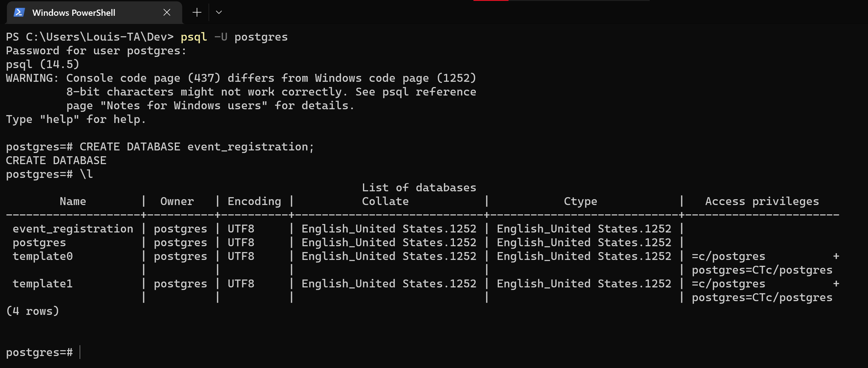Expand the new tab profiles dropdown chevron
Viewport: 868px width, 368px height.
[219, 13]
